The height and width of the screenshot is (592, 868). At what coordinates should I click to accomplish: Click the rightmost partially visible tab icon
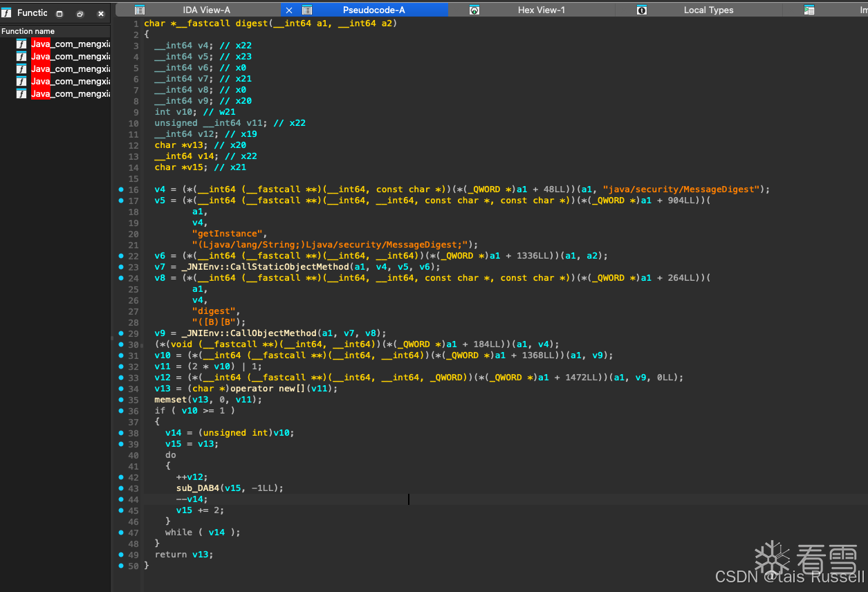click(809, 10)
